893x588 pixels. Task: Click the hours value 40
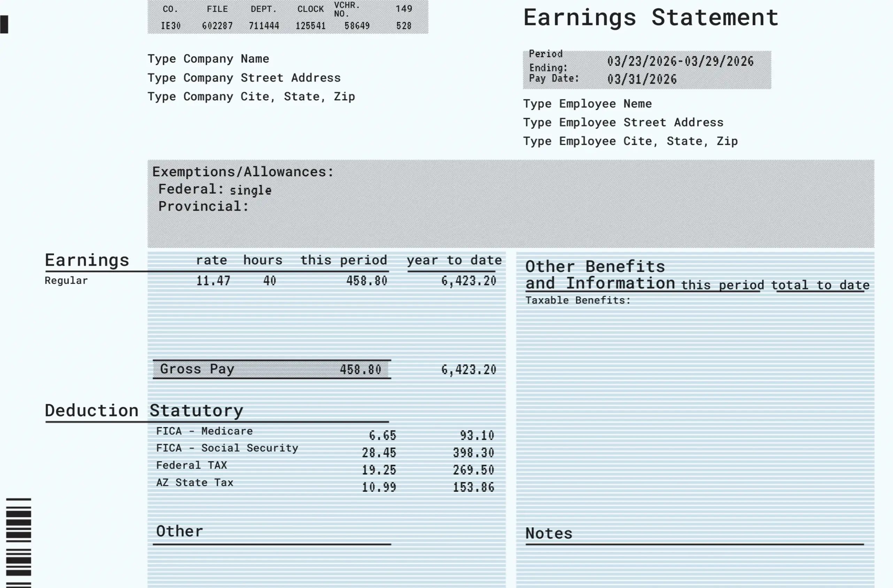269,281
